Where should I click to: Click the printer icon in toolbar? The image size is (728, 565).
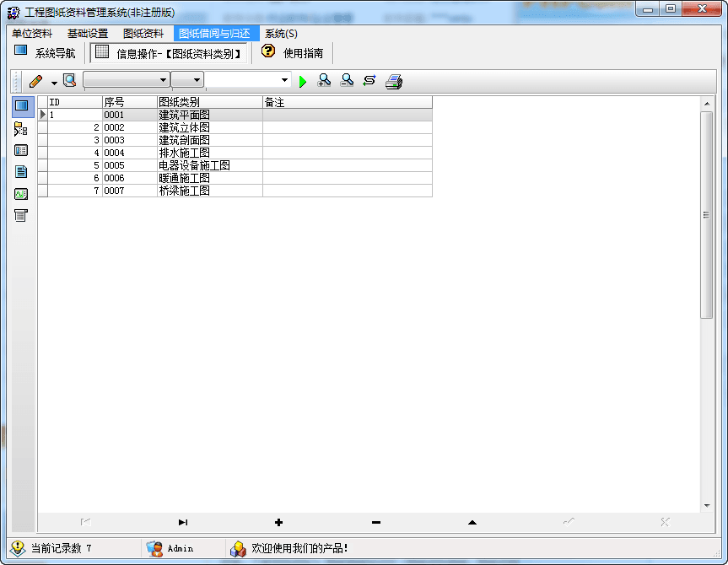[x=394, y=82]
